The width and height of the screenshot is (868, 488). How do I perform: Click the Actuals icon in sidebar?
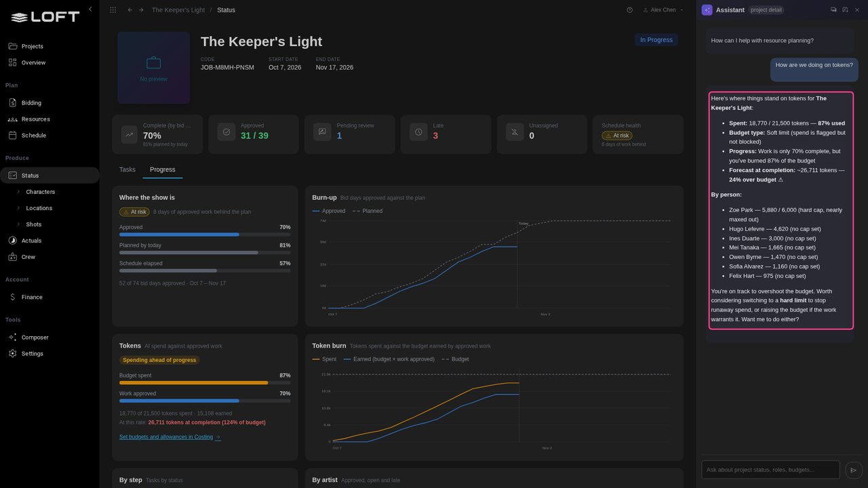tap(12, 241)
